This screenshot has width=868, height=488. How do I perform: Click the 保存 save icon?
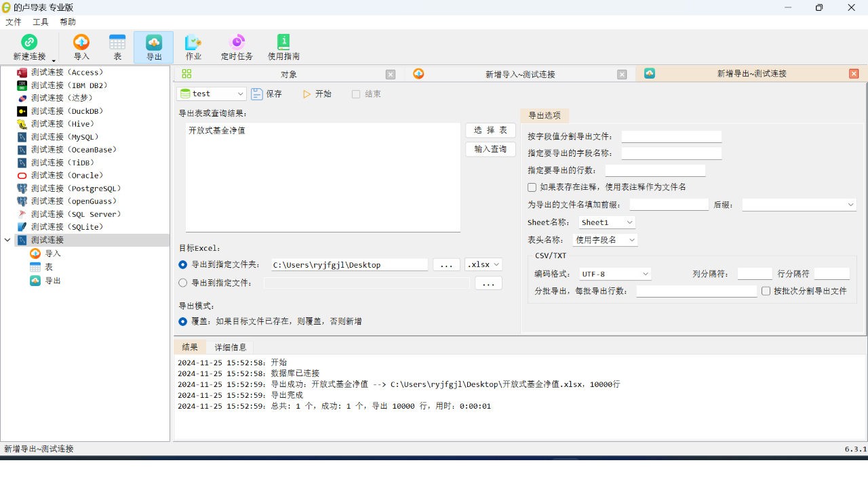(x=257, y=94)
